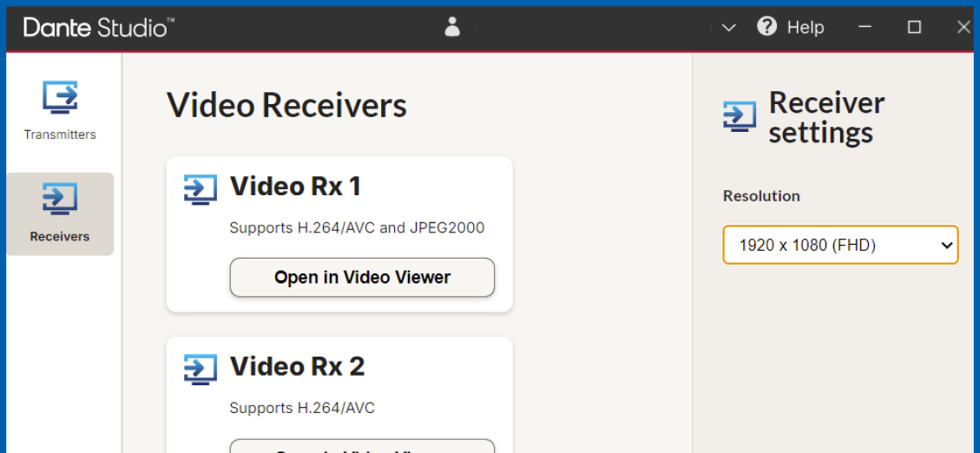Select the Receivers sidebar tab
Image resolution: width=980 pixels, height=453 pixels.
point(60,213)
